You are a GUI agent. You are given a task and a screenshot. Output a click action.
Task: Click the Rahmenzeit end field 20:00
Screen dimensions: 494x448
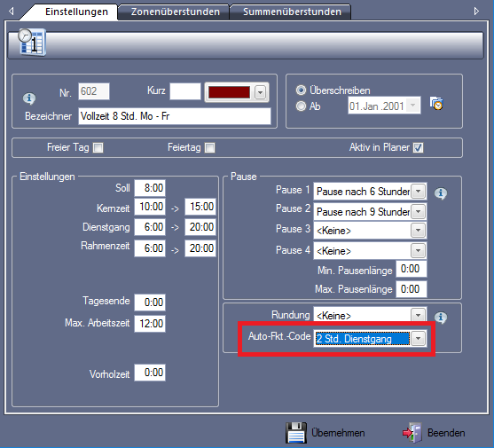[x=200, y=248]
